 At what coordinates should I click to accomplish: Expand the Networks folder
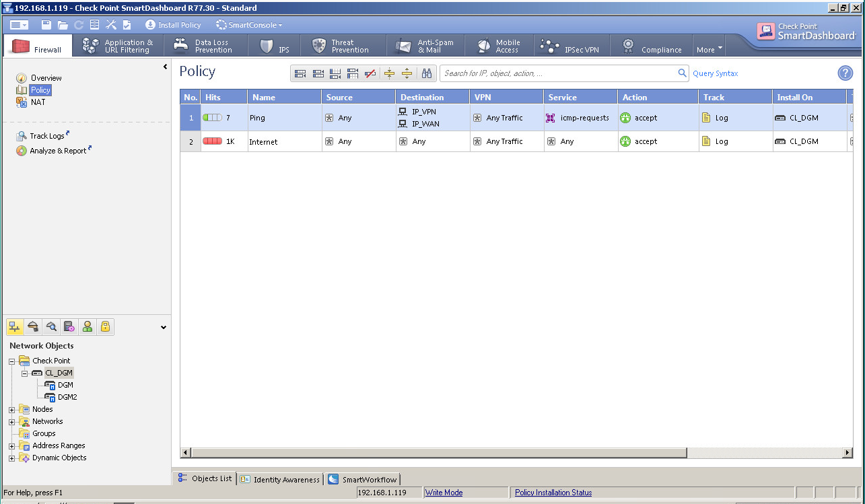click(11, 421)
